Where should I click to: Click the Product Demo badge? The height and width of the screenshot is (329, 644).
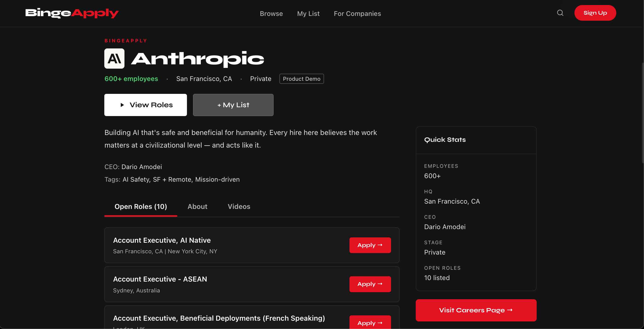point(302,79)
